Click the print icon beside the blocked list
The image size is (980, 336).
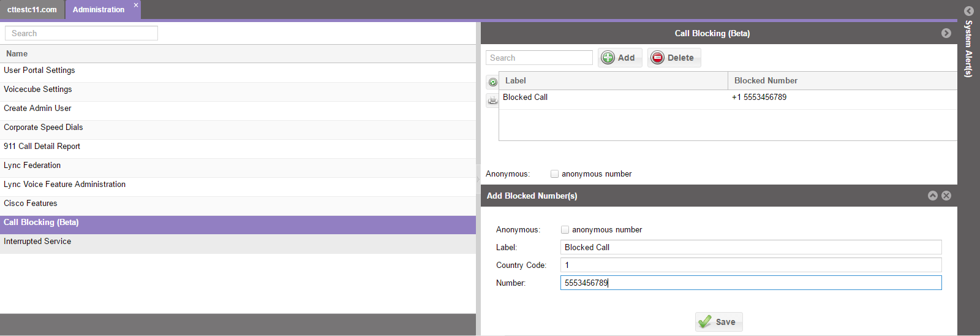(x=492, y=100)
